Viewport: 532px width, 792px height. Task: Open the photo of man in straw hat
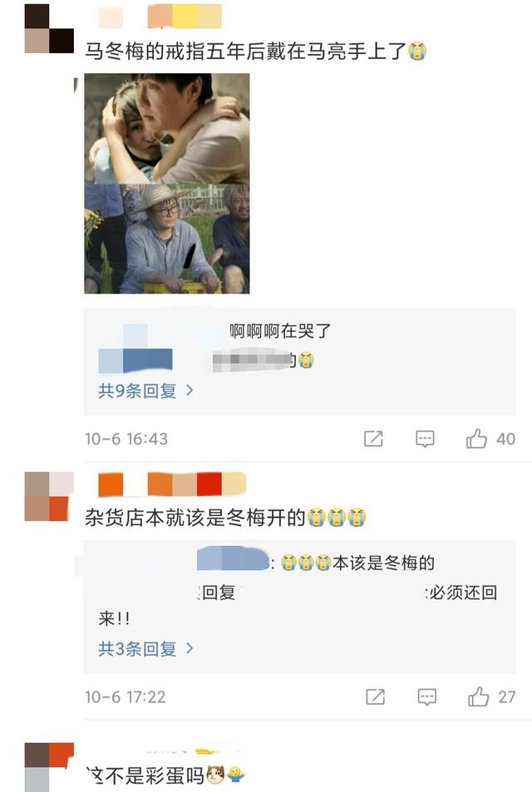tap(167, 239)
